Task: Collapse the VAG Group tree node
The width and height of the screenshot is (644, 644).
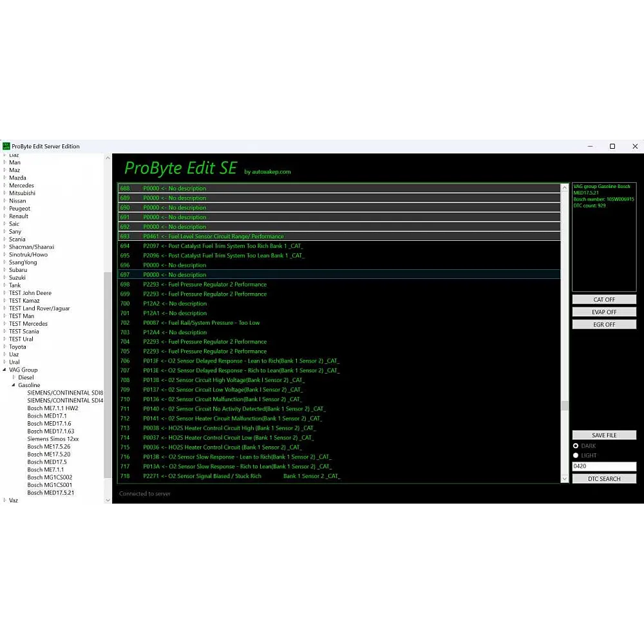Action: coord(5,370)
